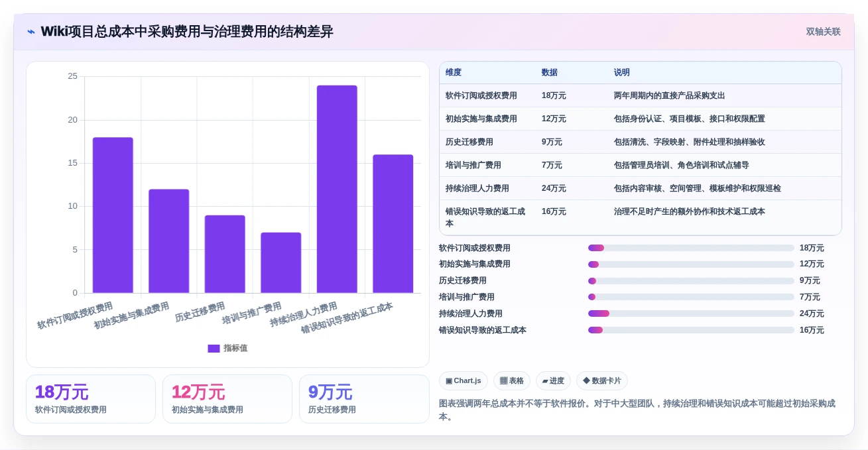Click table value 16万元
The image size is (868, 450).
click(x=554, y=211)
